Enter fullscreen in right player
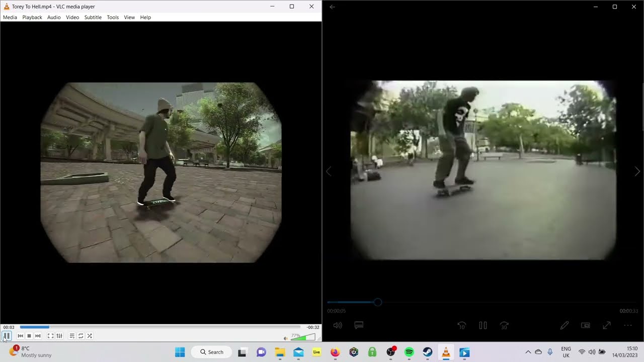Screen dimensions: 644x362 click(607, 325)
